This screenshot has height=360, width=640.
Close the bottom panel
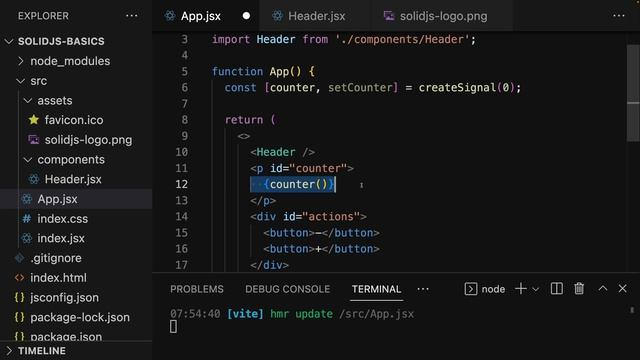click(622, 289)
